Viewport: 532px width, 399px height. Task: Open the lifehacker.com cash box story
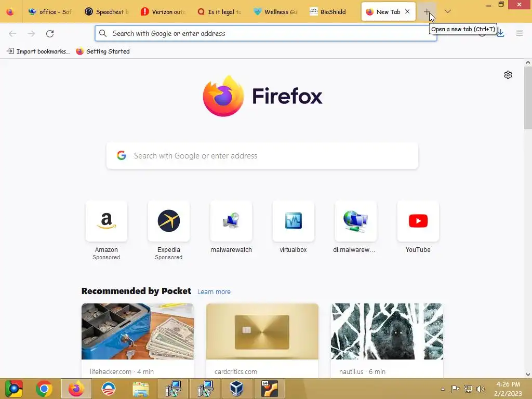(137, 341)
